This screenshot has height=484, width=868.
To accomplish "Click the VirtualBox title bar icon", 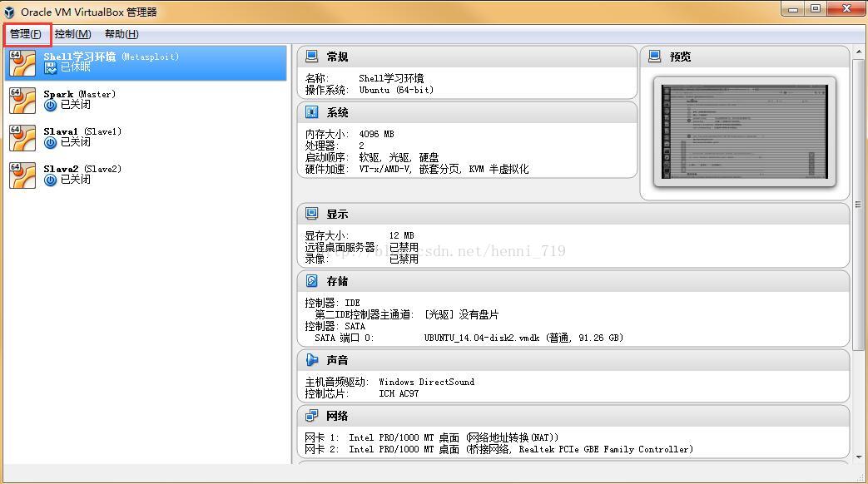I will (x=9, y=12).
